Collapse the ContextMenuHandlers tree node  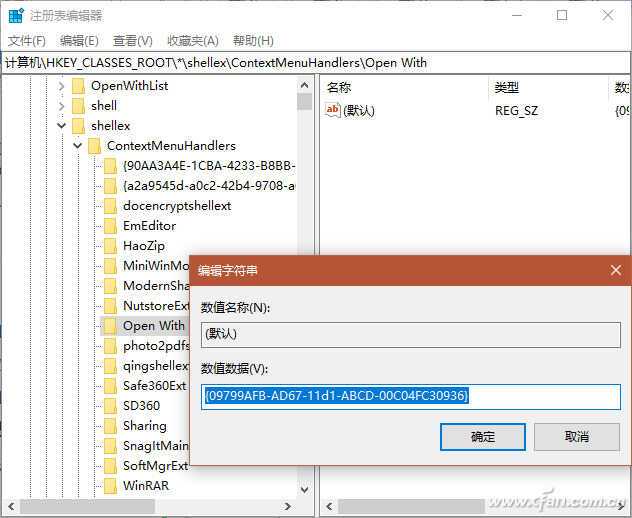tap(77, 146)
